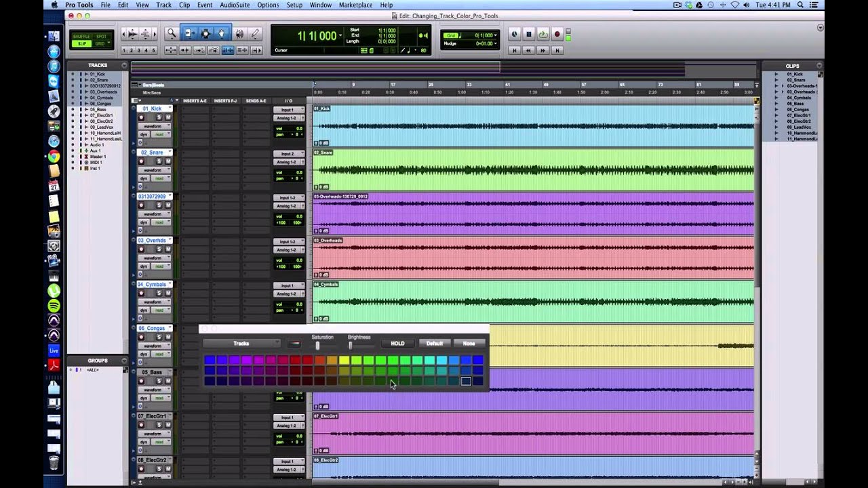868x488 pixels.
Task: Open the Setup menu
Action: pyautogui.click(x=294, y=5)
